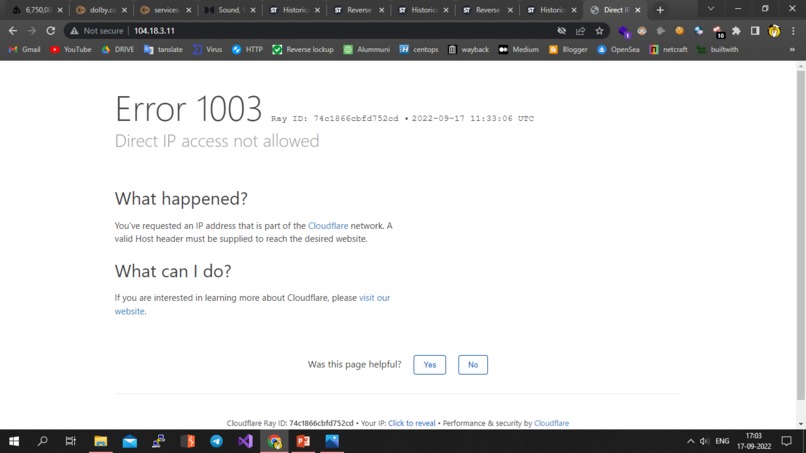Viewport: 806px width, 453px height.
Task: Follow the Cloudflare link in What happened text
Action: [x=328, y=226]
